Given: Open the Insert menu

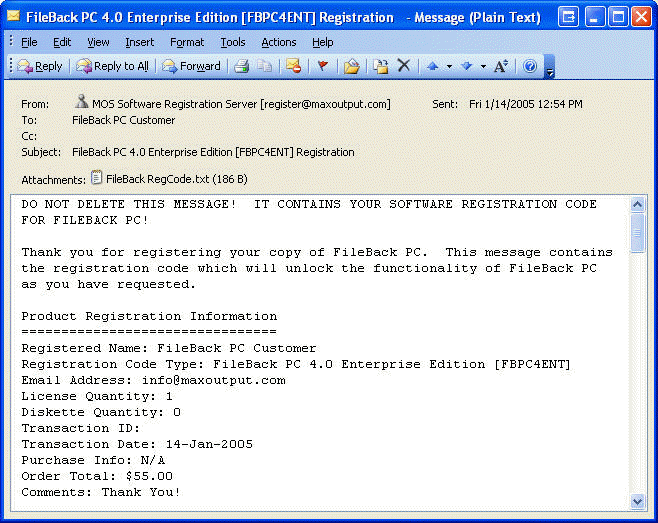Looking at the screenshot, I should (139, 42).
